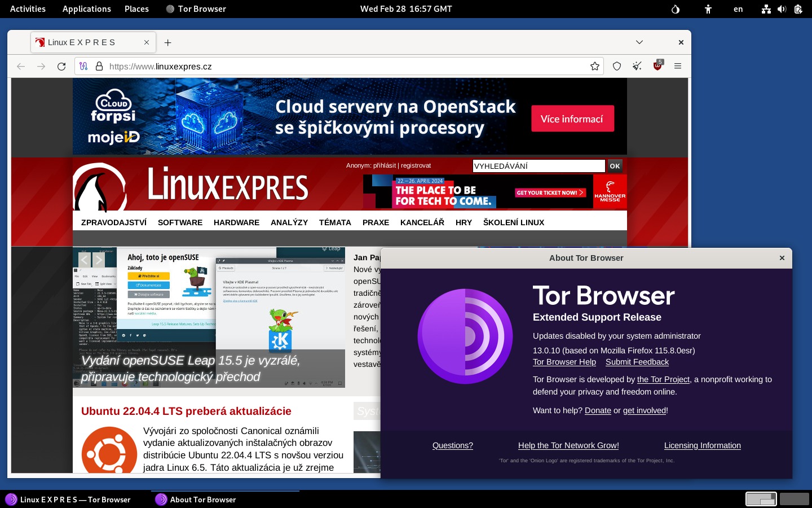The image size is (812, 508).
Task: Open the Applications menu
Action: [x=87, y=9]
